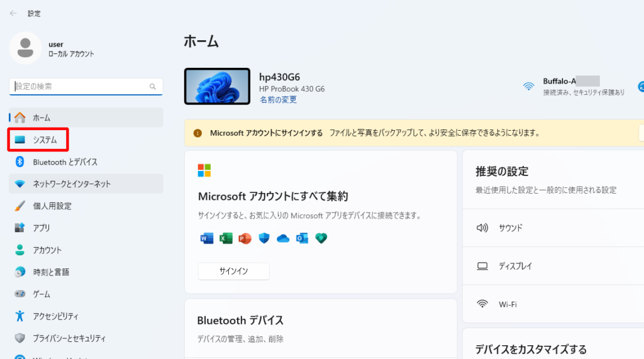Click the 設定の検索 search field
The width and height of the screenshot is (644, 359).
(86, 87)
